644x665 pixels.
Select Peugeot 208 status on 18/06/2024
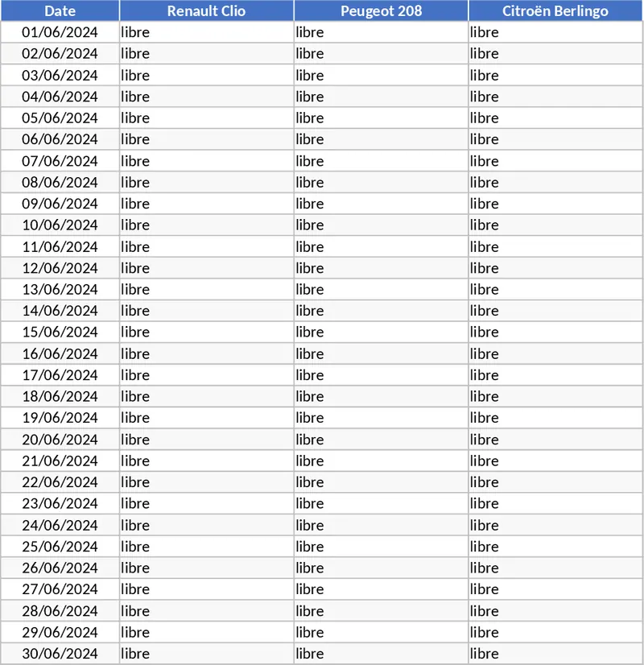click(381, 396)
